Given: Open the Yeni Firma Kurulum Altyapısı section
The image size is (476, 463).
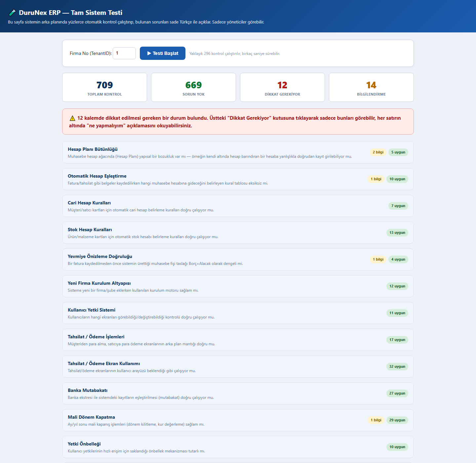Looking at the screenshot, I should [238, 286].
